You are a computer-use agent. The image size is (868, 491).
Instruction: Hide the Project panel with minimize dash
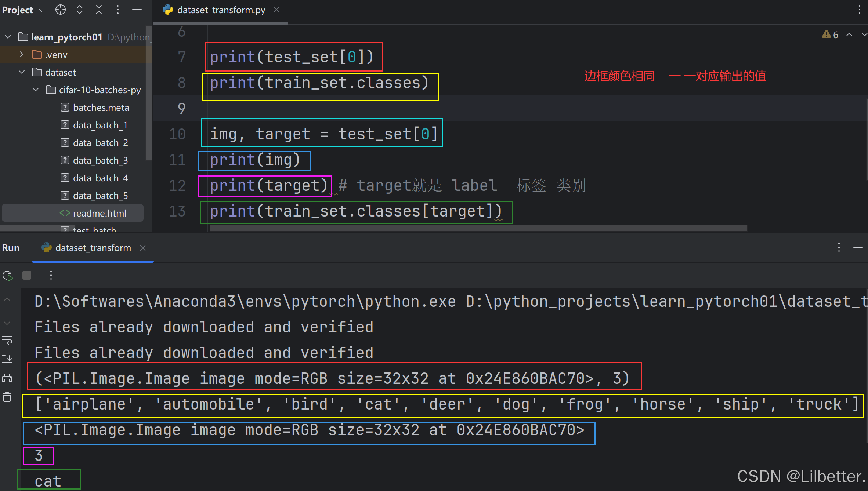pyautogui.click(x=137, y=10)
